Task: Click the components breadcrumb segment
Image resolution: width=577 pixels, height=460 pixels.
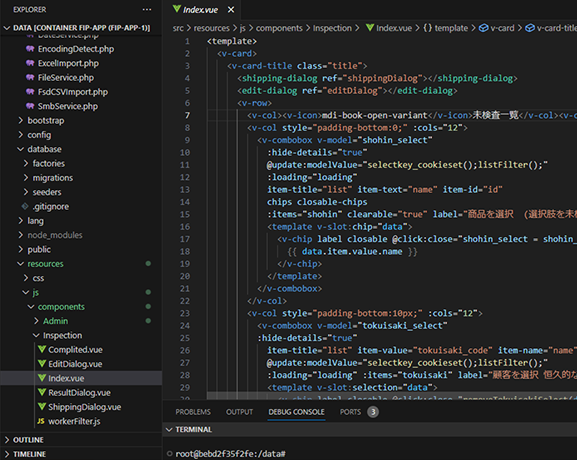Action: tap(279, 28)
